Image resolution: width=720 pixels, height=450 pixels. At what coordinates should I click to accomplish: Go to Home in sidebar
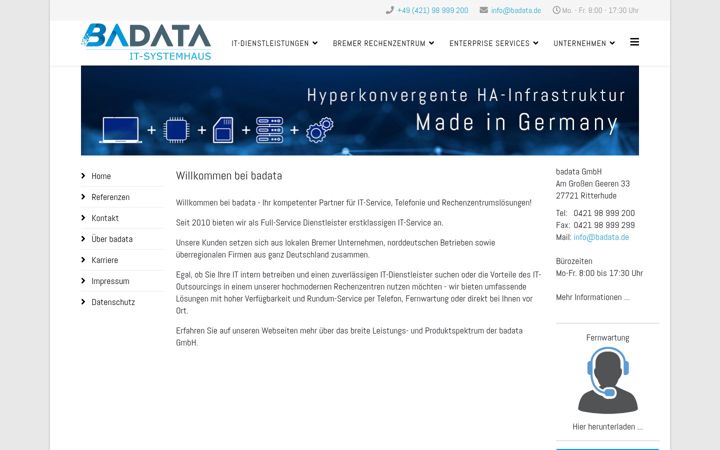[101, 176]
